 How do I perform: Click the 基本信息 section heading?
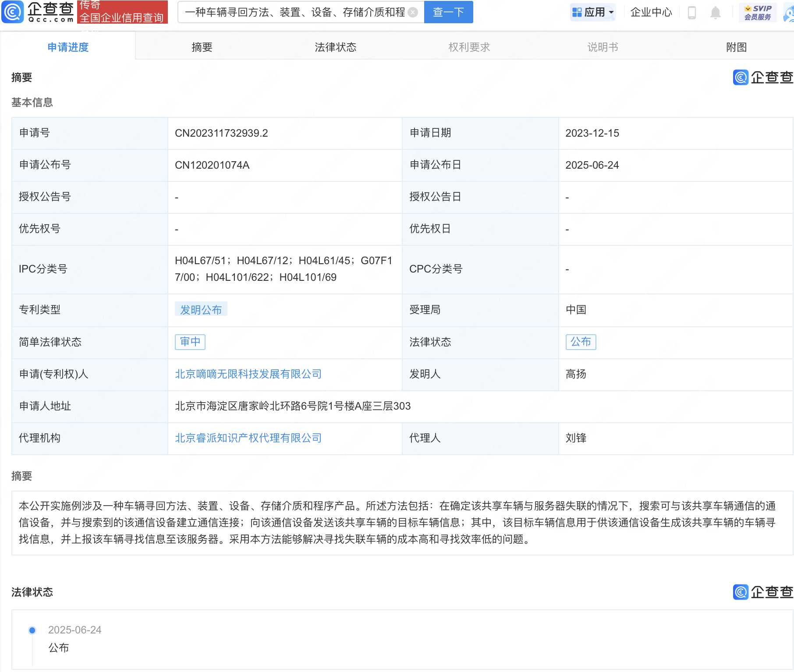[x=32, y=102]
